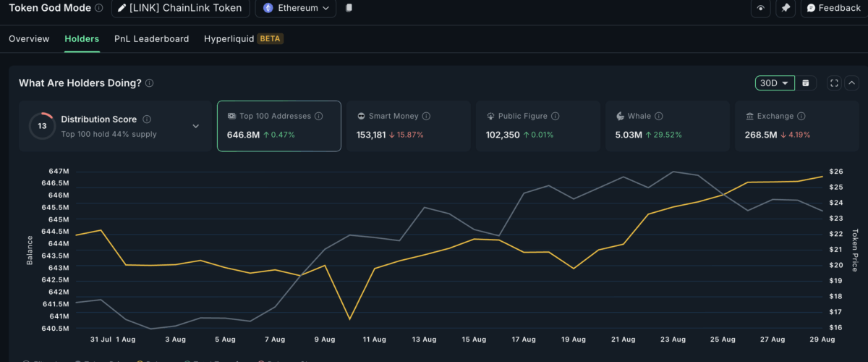Image resolution: width=868 pixels, height=362 pixels.
Task: Open the 30D time range dropdown
Action: tap(775, 83)
